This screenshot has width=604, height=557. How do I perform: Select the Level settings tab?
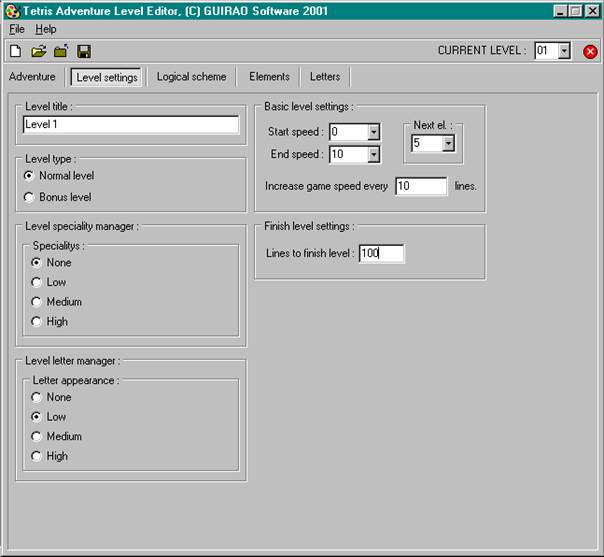107,77
